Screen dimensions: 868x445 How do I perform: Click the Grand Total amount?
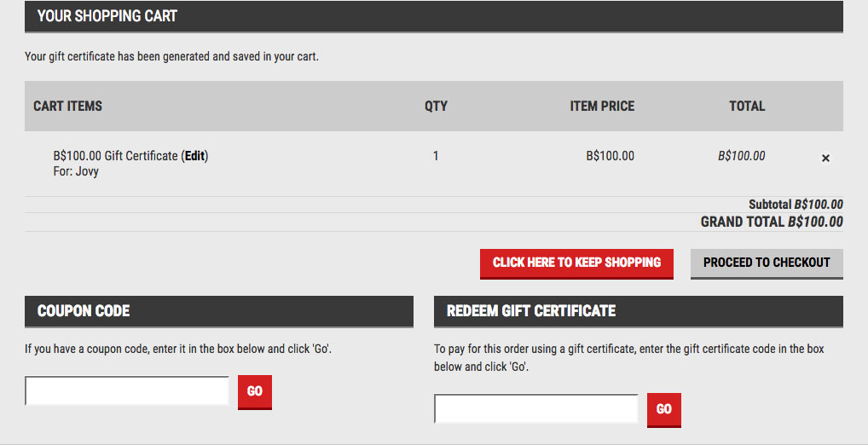tap(815, 222)
